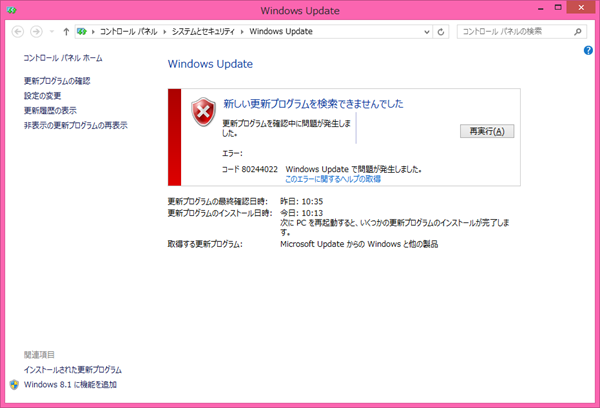Click Microsoft Update からの Windows と他の製品 text

359,244
